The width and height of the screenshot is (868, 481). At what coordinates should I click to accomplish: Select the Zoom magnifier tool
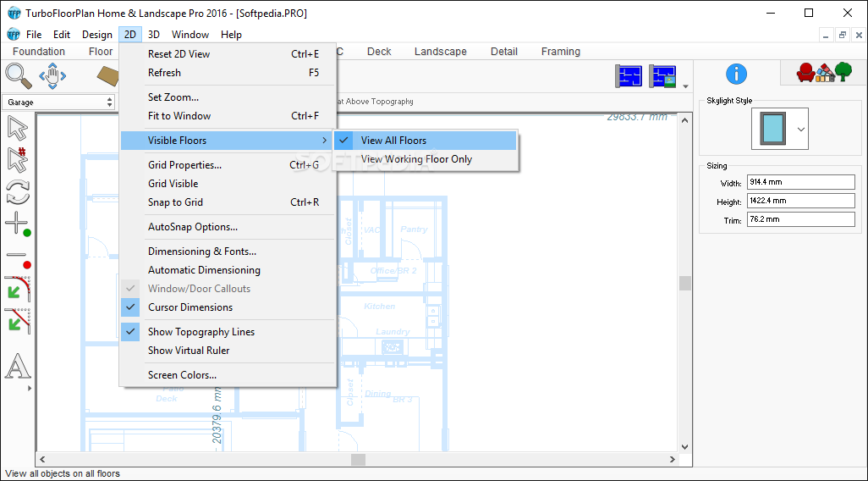[x=19, y=76]
